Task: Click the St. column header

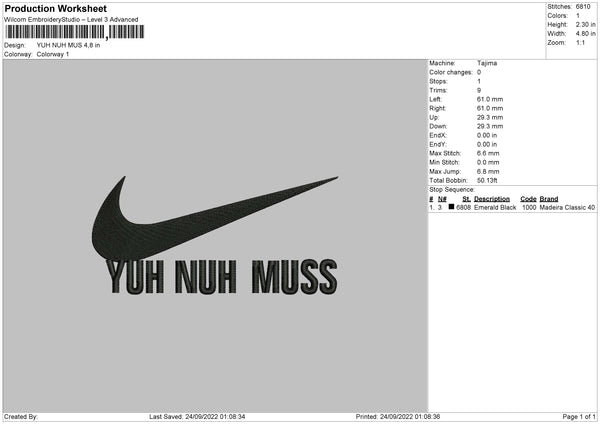Action: [x=466, y=199]
